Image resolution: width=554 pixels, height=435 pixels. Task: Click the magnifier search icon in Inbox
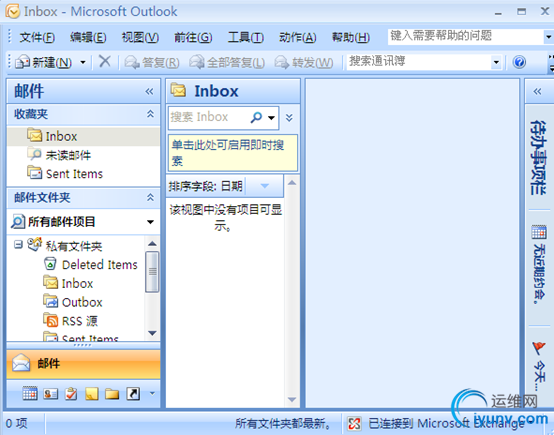point(256,117)
